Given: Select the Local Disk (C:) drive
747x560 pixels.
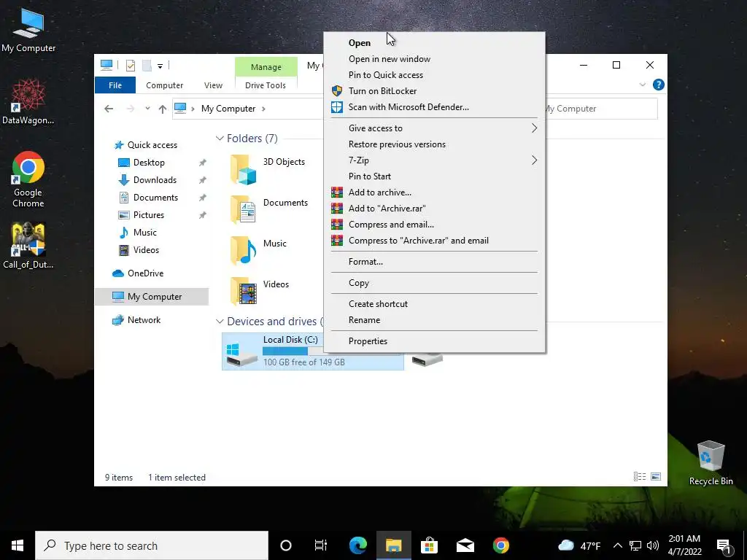Looking at the screenshot, I should click(x=312, y=351).
